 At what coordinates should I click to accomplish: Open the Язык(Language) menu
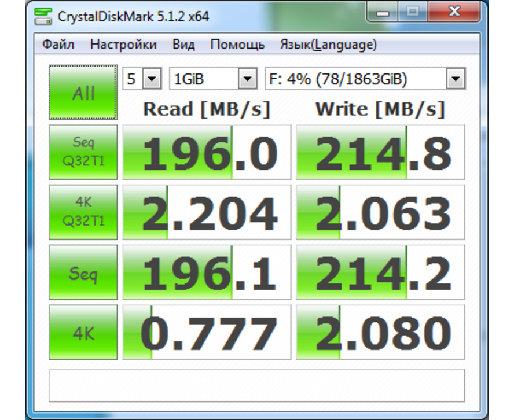click(328, 45)
